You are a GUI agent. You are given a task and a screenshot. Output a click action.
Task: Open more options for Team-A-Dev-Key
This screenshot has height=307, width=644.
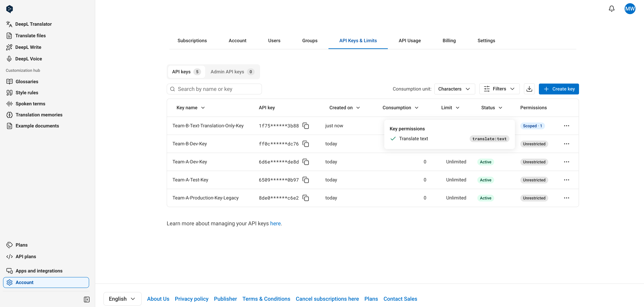pos(566,162)
